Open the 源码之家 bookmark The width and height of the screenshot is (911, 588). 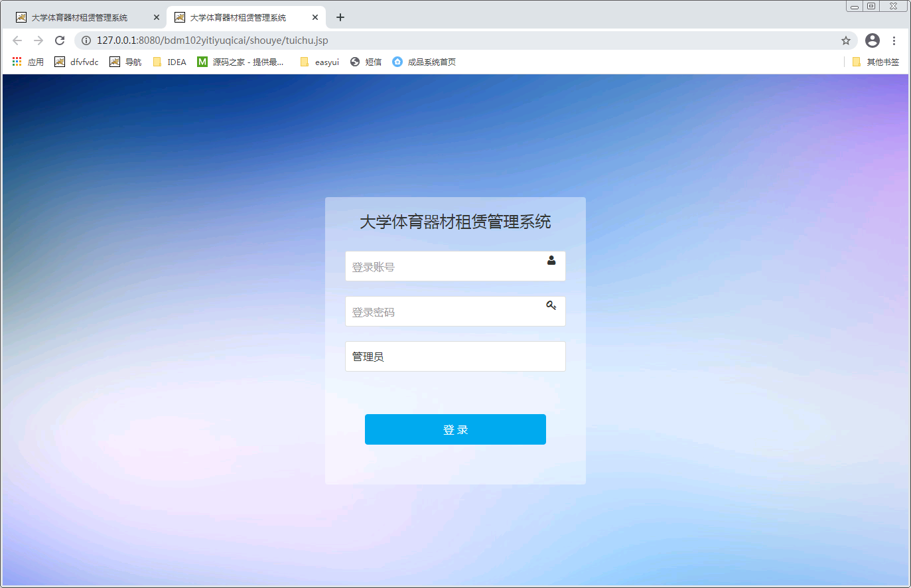(x=240, y=62)
